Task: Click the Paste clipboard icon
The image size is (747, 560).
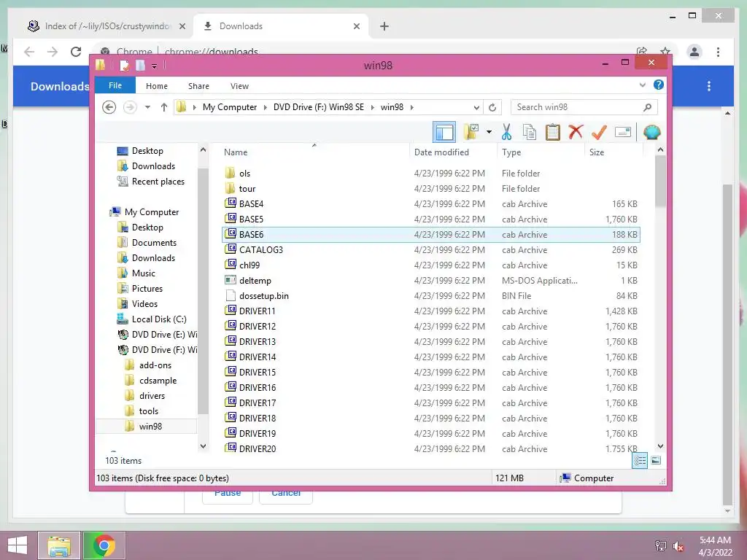Action: pyautogui.click(x=553, y=133)
